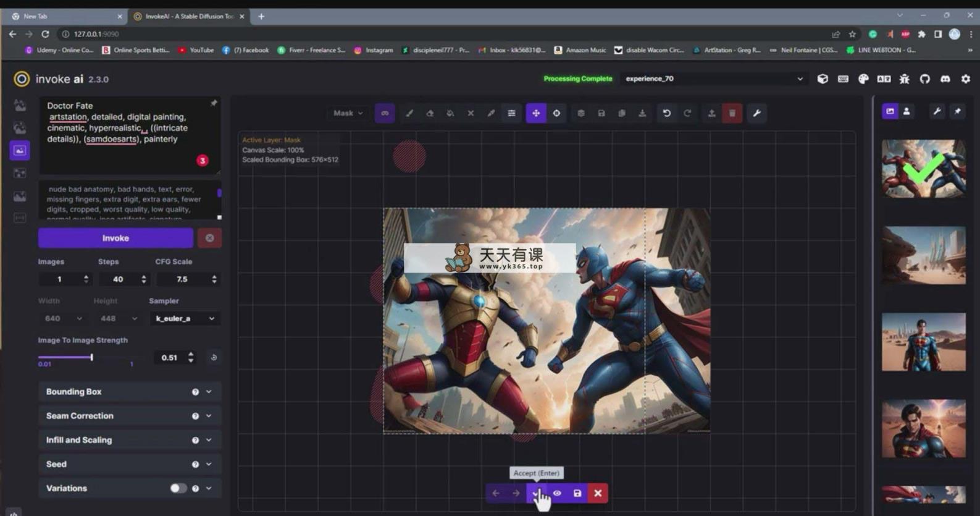
Task: Click the red cancel generation button
Action: click(x=210, y=238)
